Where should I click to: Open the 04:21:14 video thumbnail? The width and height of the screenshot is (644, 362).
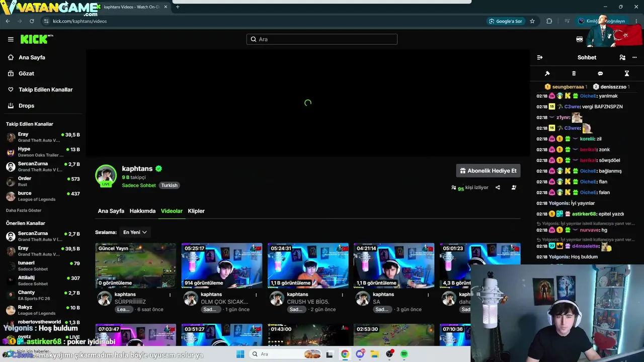point(394,265)
